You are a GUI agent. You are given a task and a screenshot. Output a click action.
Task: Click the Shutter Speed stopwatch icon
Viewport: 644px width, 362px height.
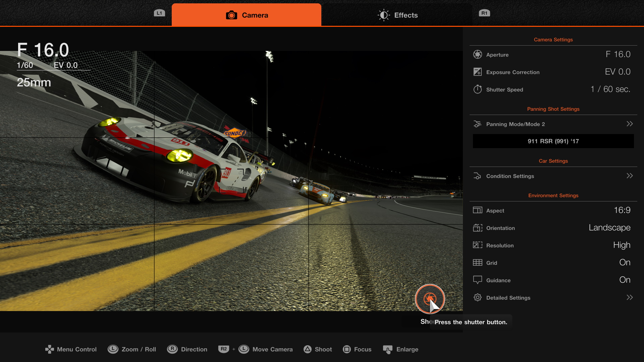478,89
